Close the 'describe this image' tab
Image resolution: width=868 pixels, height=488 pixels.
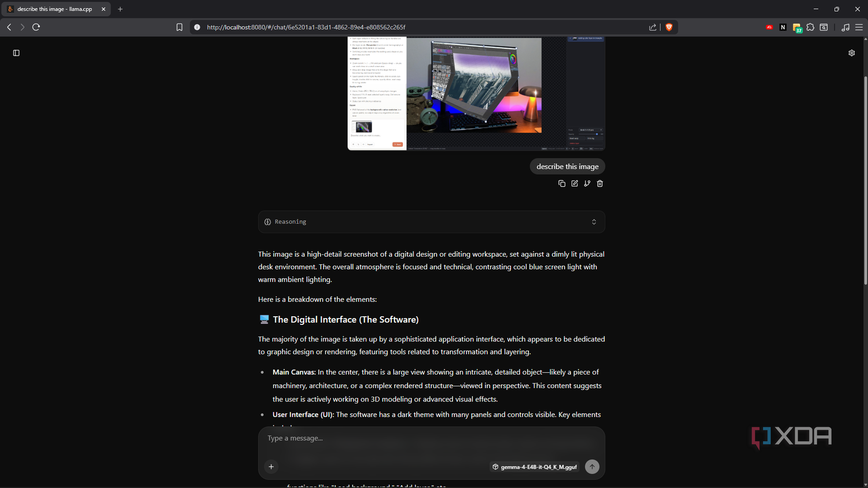click(104, 9)
